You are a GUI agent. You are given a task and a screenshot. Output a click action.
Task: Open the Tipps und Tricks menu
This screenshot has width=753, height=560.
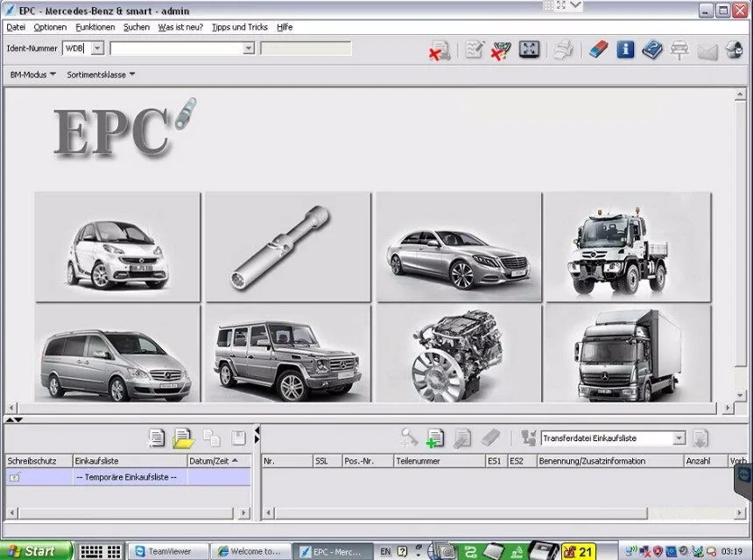click(240, 27)
